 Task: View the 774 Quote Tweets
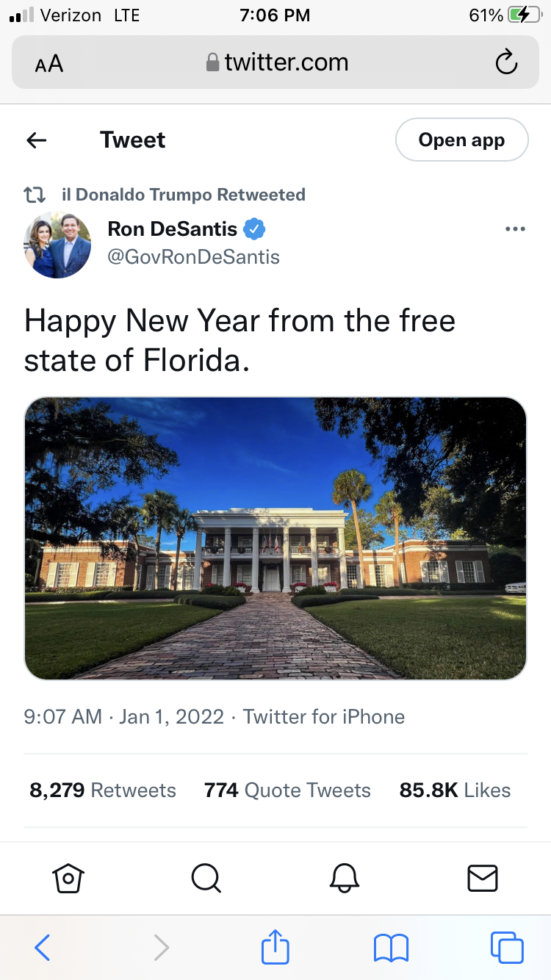(287, 790)
